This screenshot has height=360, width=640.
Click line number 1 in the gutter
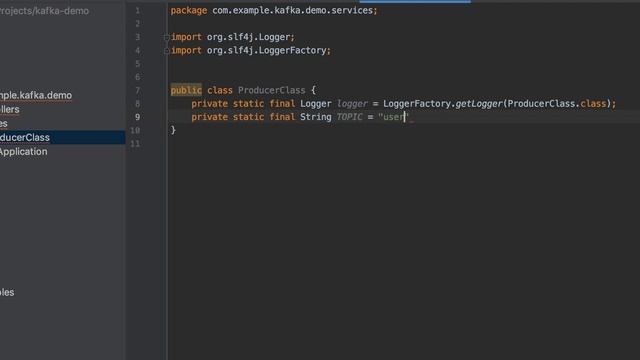[x=138, y=11]
